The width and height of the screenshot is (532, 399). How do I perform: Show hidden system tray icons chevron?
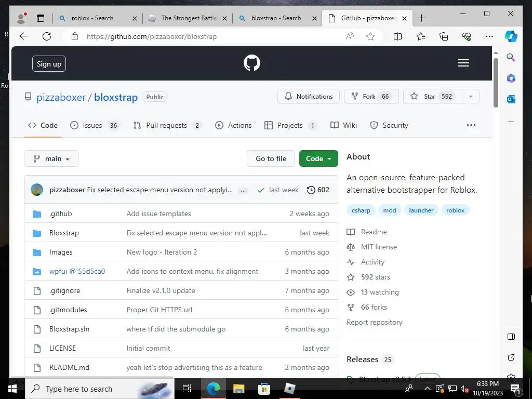coord(428,389)
